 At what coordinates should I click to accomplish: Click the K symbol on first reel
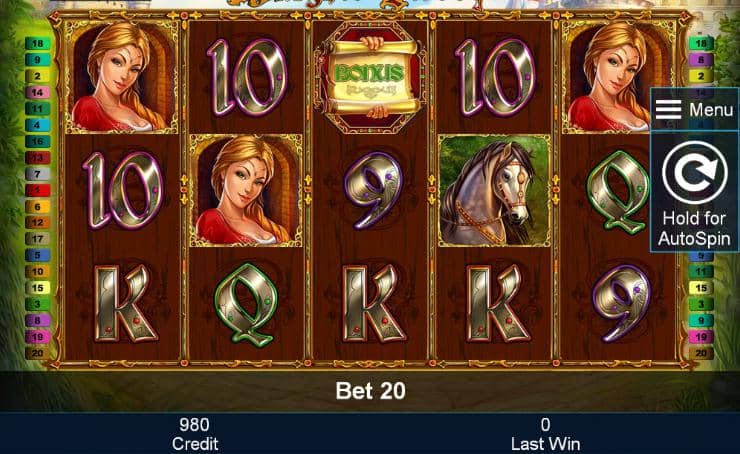tap(124, 304)
